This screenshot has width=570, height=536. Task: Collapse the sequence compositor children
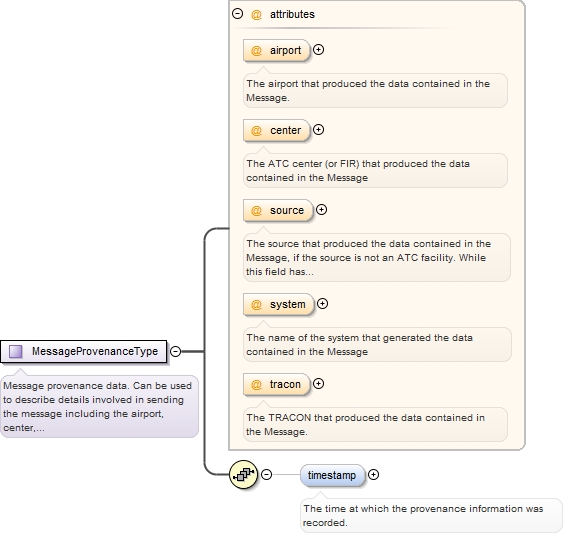266,475
